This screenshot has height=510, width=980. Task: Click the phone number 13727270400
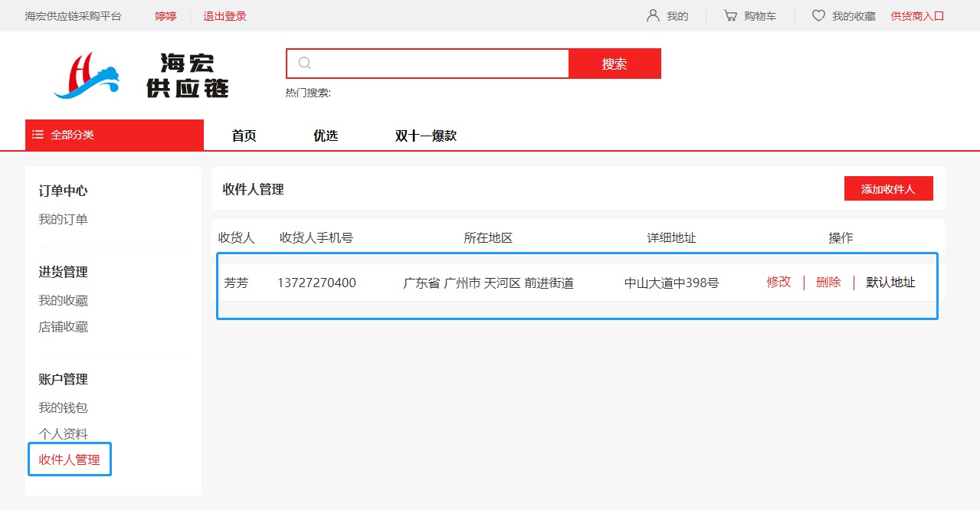pos(316,283)
